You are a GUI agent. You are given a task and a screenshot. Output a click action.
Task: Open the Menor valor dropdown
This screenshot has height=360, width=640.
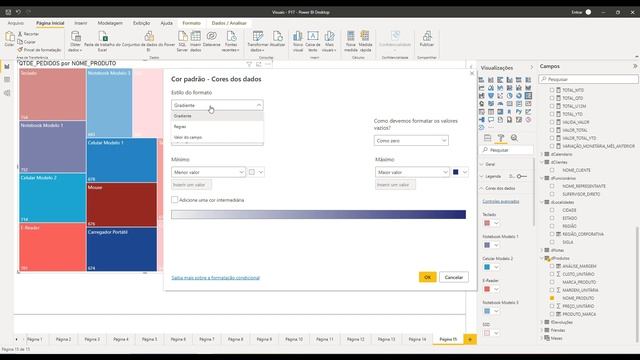[x=208, y=172]
